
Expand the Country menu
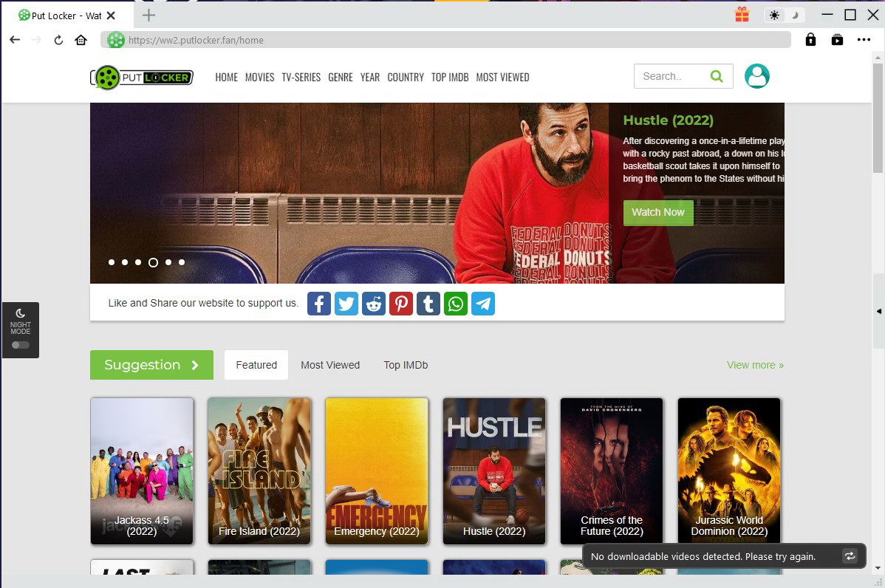point(406,77)
